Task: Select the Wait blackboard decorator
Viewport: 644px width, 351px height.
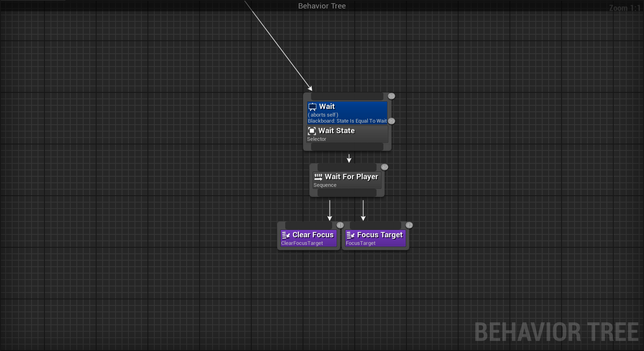Action: pyautogui.click(x=347, y=113)
